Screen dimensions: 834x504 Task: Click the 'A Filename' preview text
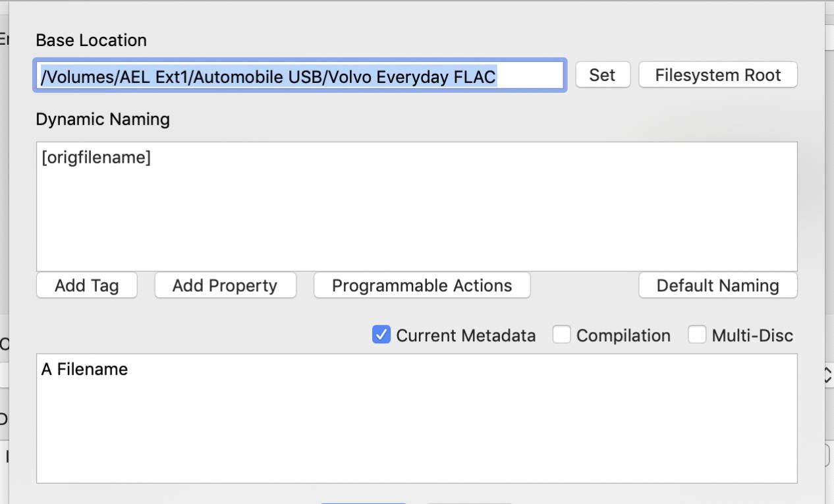tap(84, 370)
